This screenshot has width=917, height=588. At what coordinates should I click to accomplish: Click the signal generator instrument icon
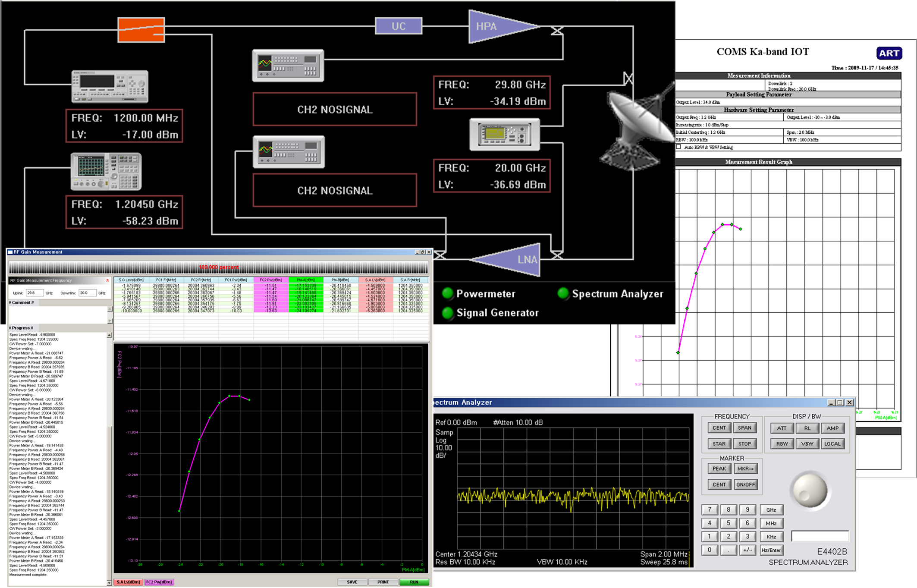tap(110, 86)
